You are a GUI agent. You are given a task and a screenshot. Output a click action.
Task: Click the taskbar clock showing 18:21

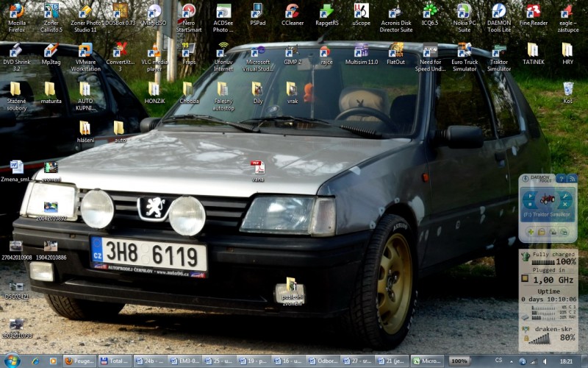pyautogui.click(x=566, y=361)
